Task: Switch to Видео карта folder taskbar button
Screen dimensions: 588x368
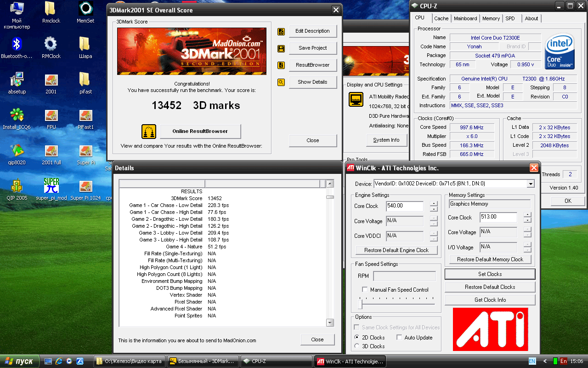Action: coord(130,361)
